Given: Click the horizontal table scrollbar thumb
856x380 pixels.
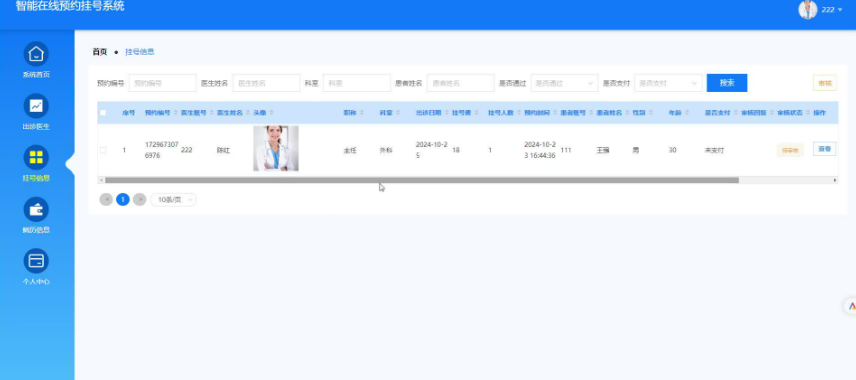Looking at the screenshot, I should coord(421,180).
